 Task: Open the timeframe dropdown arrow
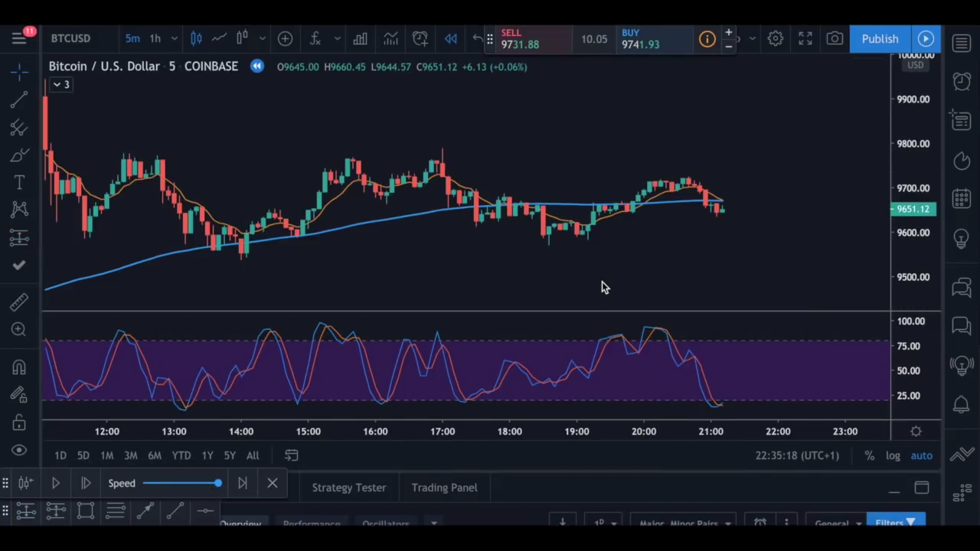tap(174, 38)
